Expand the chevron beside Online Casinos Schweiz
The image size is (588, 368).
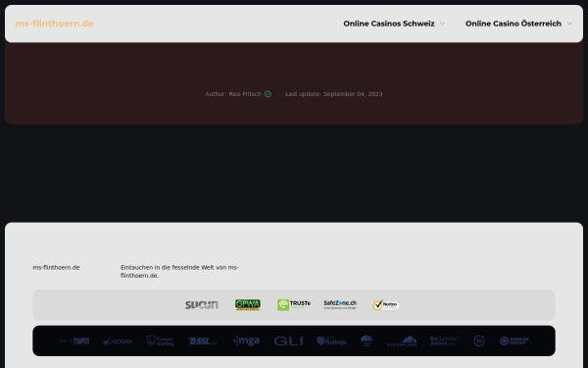(443, 24)
